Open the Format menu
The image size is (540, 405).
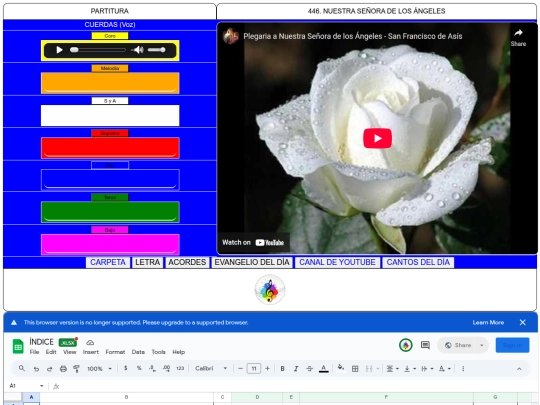pos(115,352)
